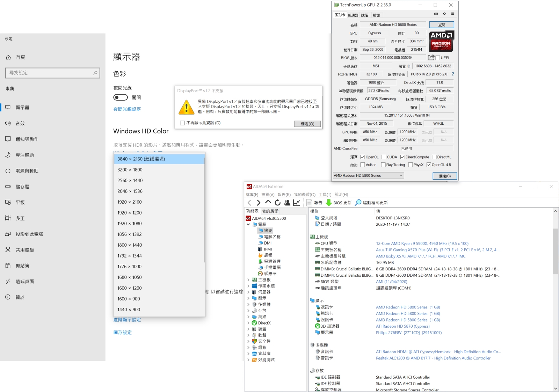Toggle 夜間光線 switch

(121, 97)
